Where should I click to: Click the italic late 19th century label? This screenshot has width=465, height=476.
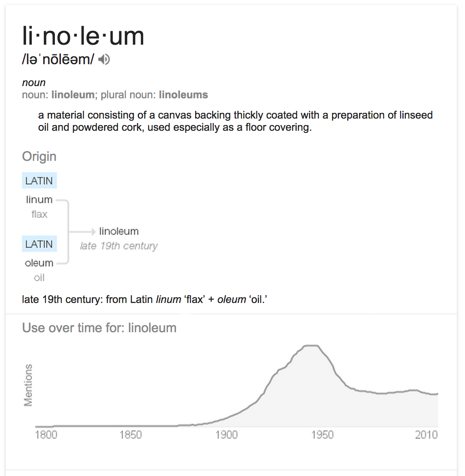[119, 246]
